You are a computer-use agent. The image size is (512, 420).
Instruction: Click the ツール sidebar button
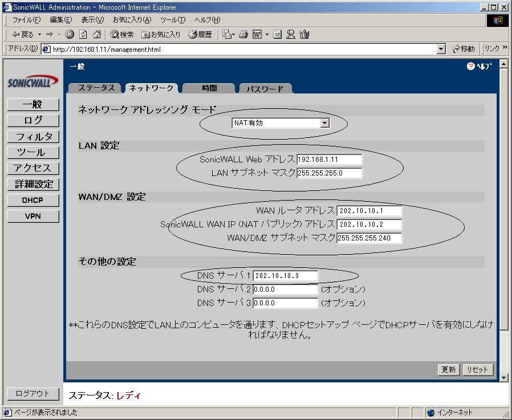click(33, 152)
